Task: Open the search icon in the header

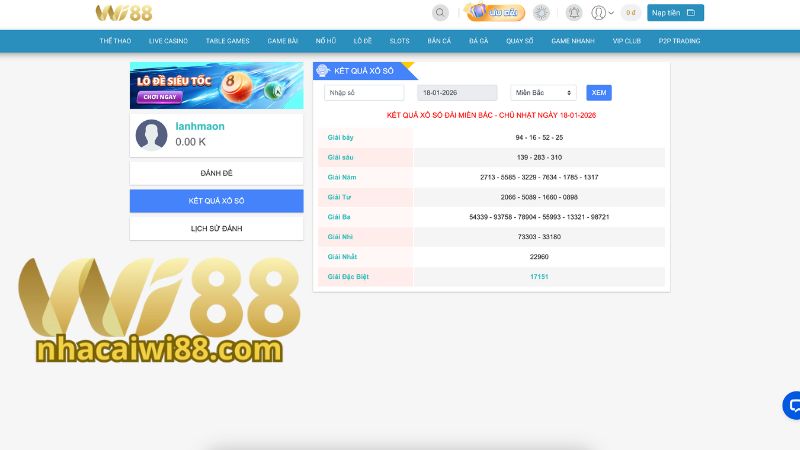Action: point(440,12)
